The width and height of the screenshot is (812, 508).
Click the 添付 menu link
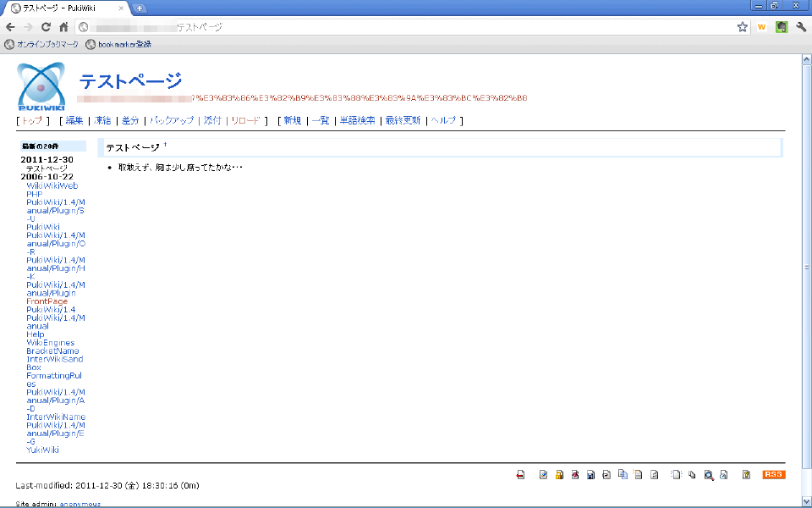(x=212, y=120)
